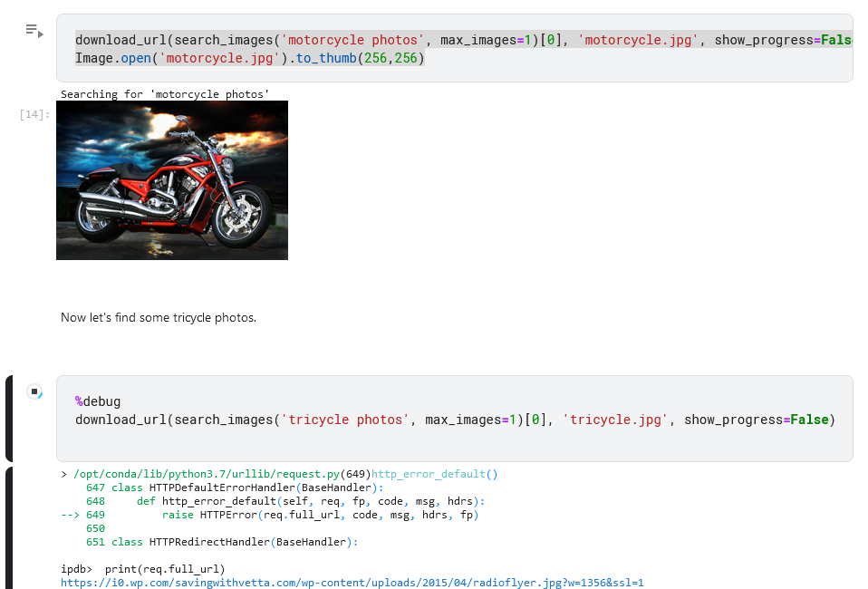Image resolution: width=868 pixels, height=589 pixels.
Task: Click the "Searching for 'motorcycle photos'" output text
Action: point(165,94)
